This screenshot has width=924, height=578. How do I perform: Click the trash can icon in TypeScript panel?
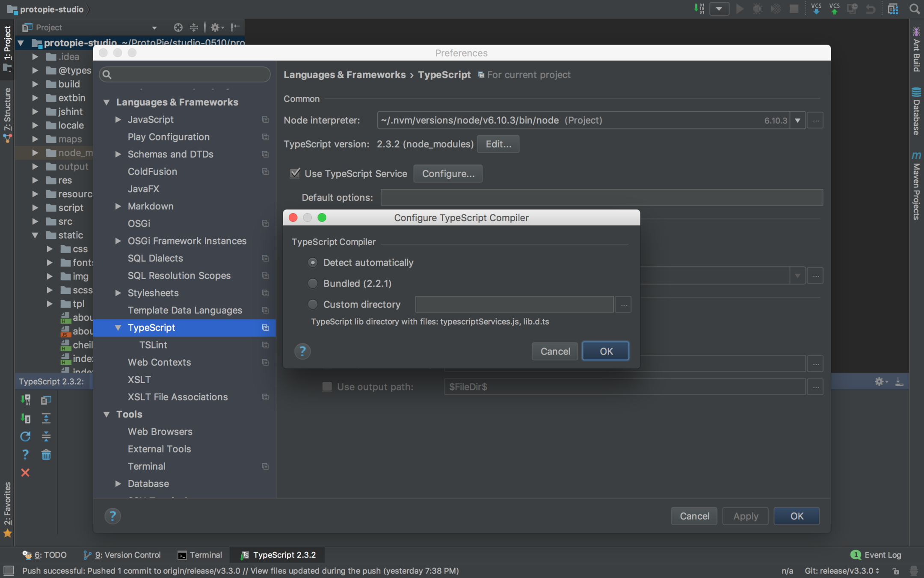pyautogui.click(x=46, y=454)
